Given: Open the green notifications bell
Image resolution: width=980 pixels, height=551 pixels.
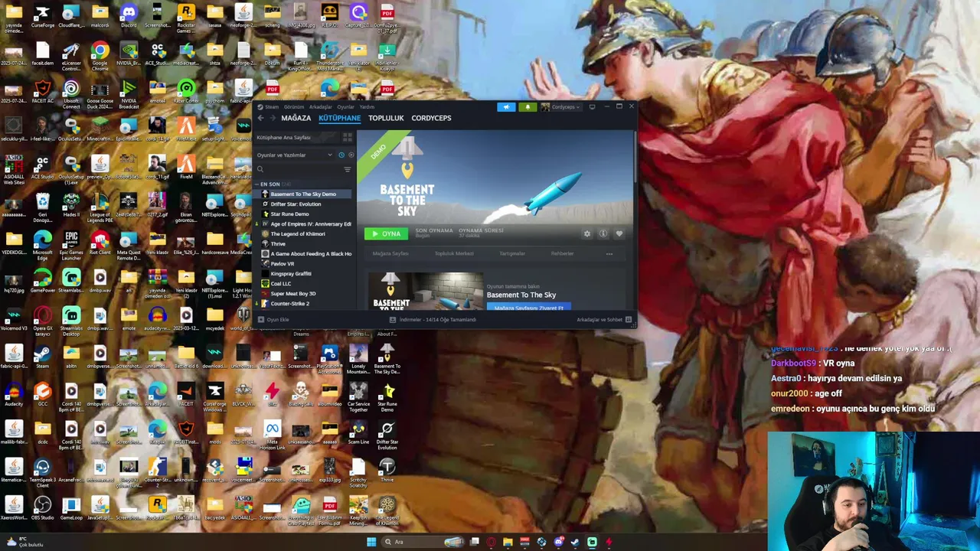Looking at the screenshot, I should pyautogui.click(x=528, y=107).
